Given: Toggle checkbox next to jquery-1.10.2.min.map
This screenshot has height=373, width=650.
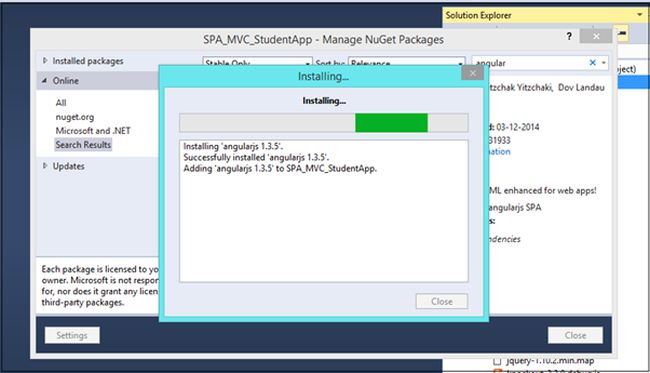Looking at the screenshot, I should click(x=497, y=361).
